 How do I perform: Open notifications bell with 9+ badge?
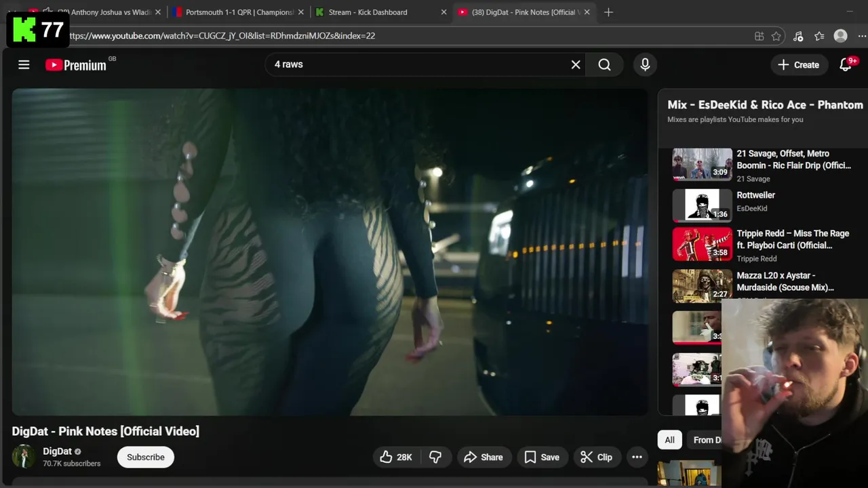pyautogui.click(x=846, y=64)
